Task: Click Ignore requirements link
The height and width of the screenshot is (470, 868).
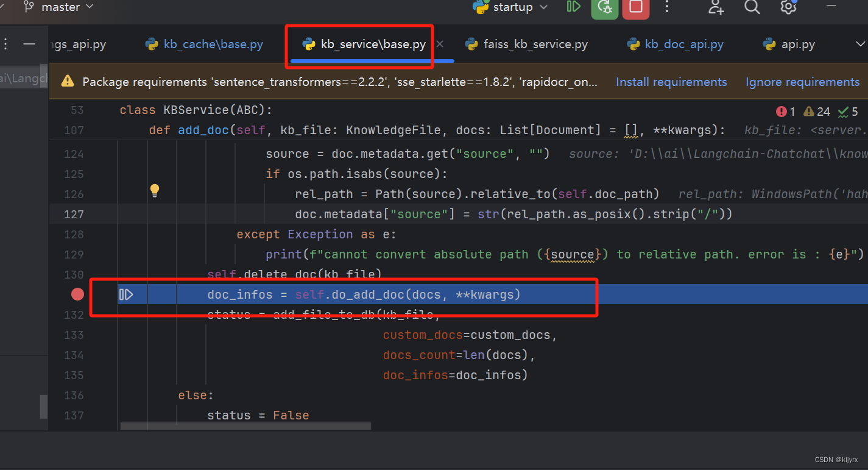Action: (x=802, y=82)
